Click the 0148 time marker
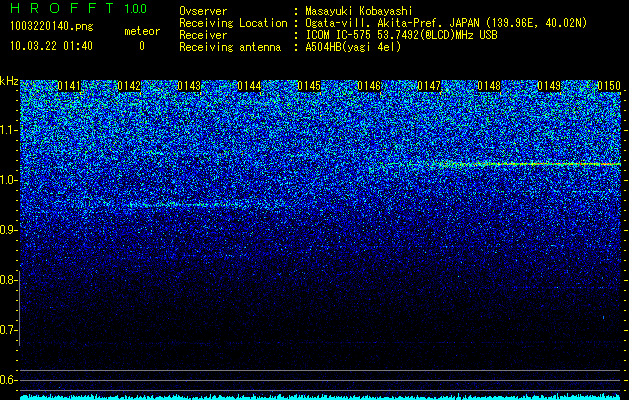This screenshot has width=629, height=400. 489,86
